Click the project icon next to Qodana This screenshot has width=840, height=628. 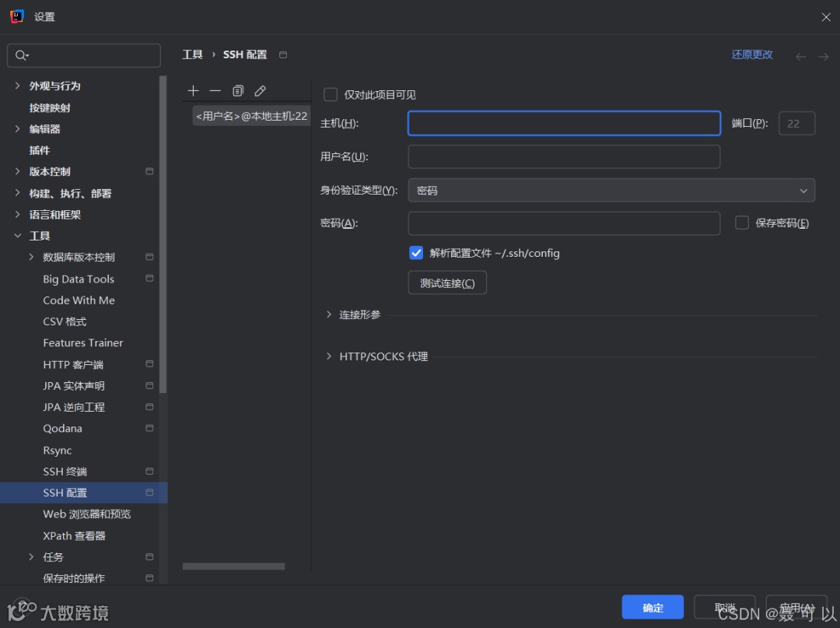[149, 428]
